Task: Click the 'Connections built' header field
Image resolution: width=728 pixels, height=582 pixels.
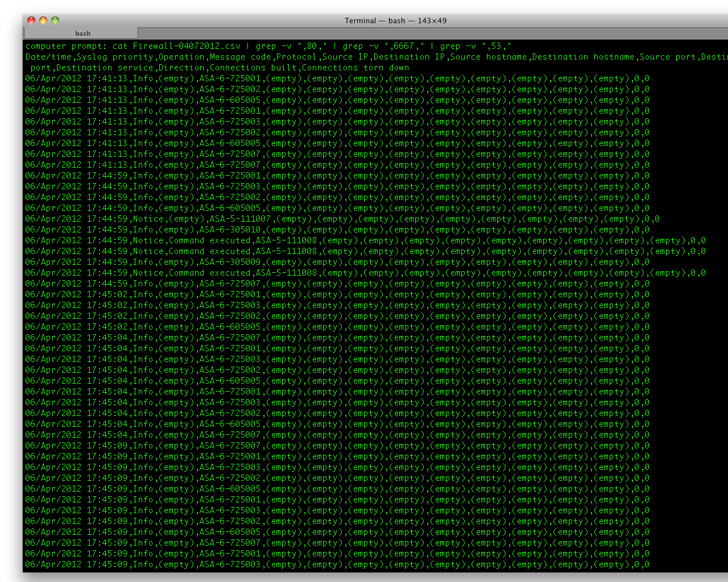Action: (x=253, y=68)
